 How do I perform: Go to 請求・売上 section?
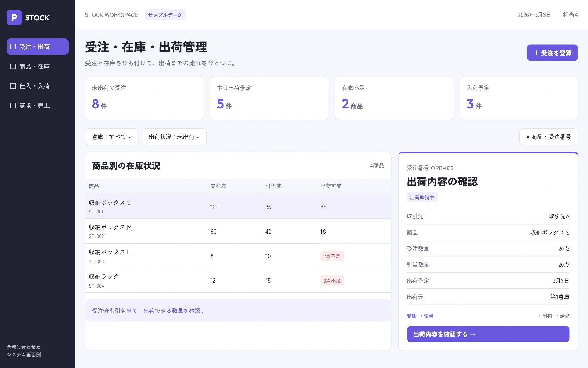[38, 105]
